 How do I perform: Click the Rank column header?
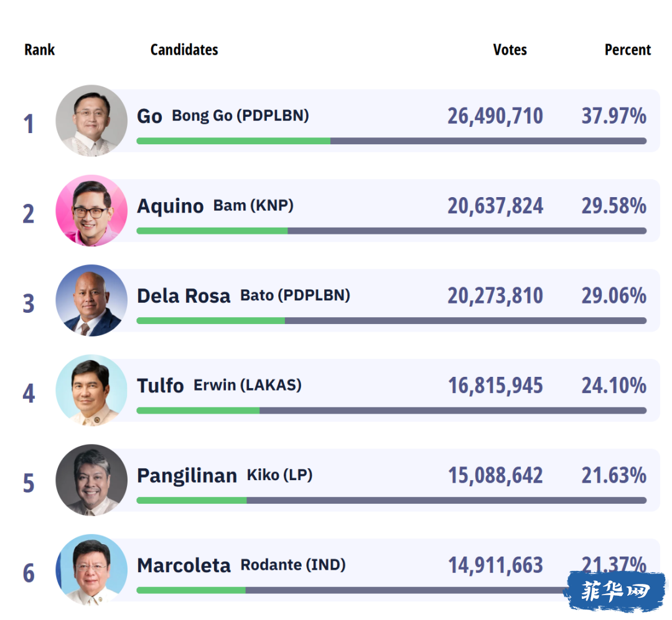[39, 50]
